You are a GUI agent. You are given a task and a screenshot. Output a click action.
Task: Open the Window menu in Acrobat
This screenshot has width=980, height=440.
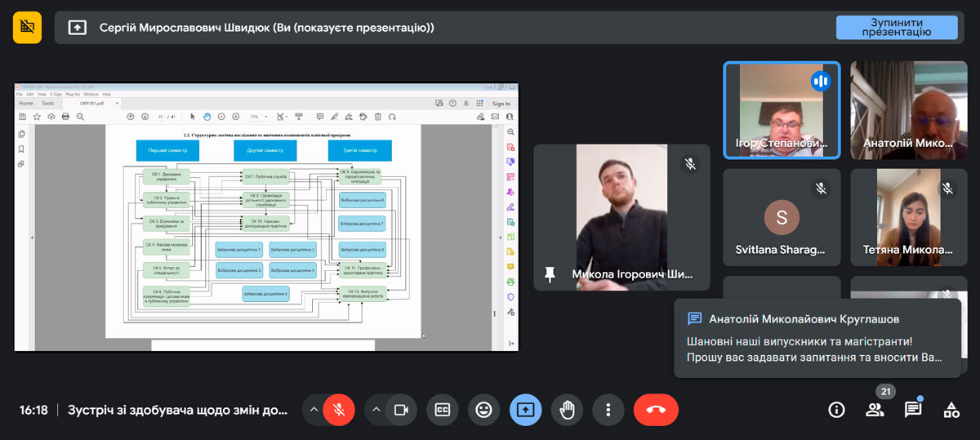tap(91, 94)
